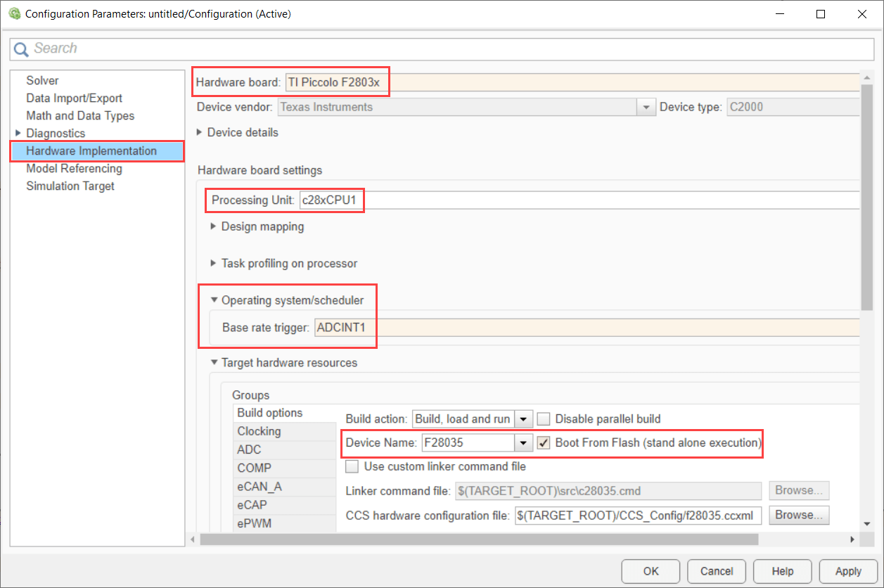
Task: Expand Task profiling on processor section
Action: 214,263
